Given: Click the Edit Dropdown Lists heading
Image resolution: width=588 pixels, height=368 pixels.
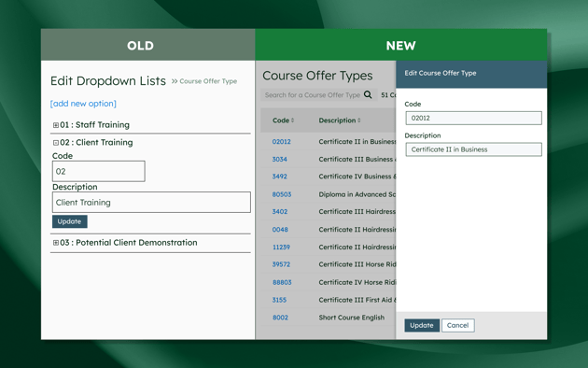Looking at the screenshot, I should [108, 81].
